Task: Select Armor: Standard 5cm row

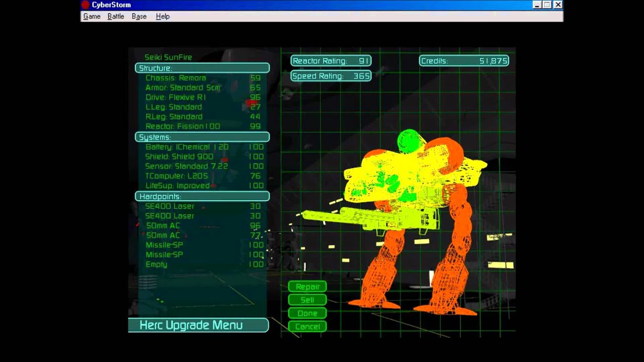Action: (203, 87)
